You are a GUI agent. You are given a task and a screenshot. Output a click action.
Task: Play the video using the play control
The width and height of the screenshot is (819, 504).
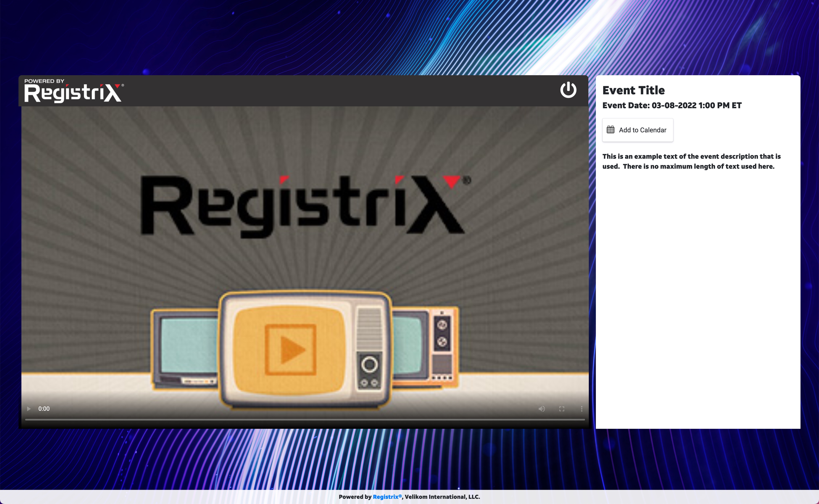pyautogui.click(x=29, y=409)
